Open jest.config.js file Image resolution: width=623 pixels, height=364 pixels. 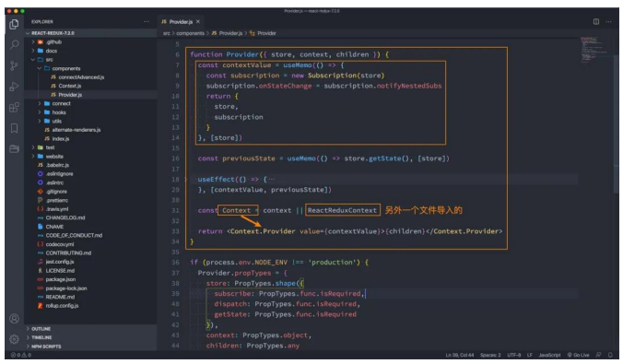pyautogui.click(x=60, y=262)
